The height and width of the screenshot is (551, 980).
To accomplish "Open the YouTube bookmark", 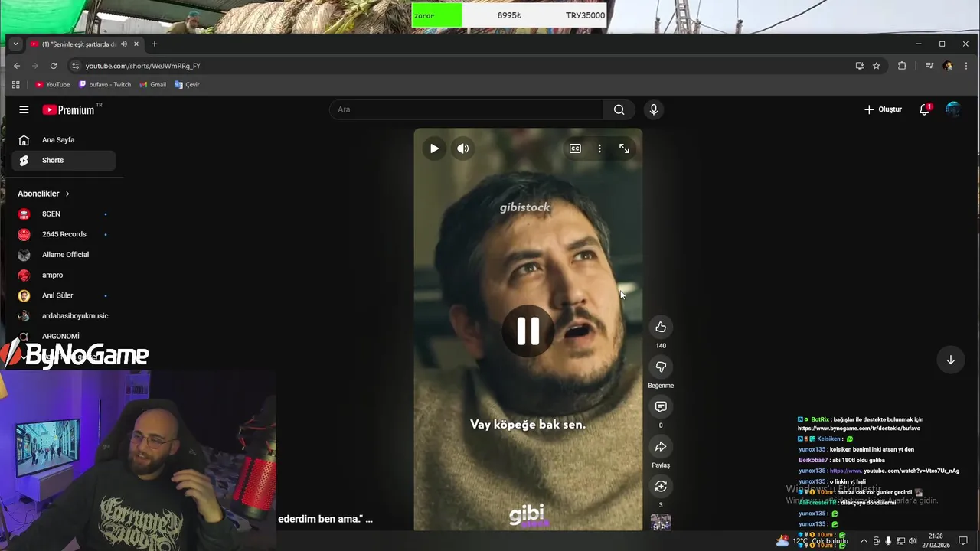I will point(52,85).
